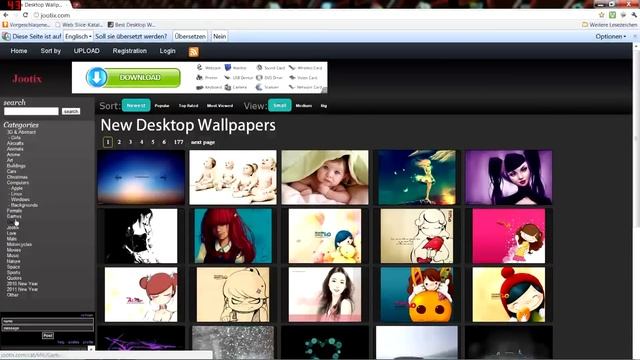Open the 3D & Abstract category
The width and height of the screenshot is (640, 360).
click(x=22, y=132)
